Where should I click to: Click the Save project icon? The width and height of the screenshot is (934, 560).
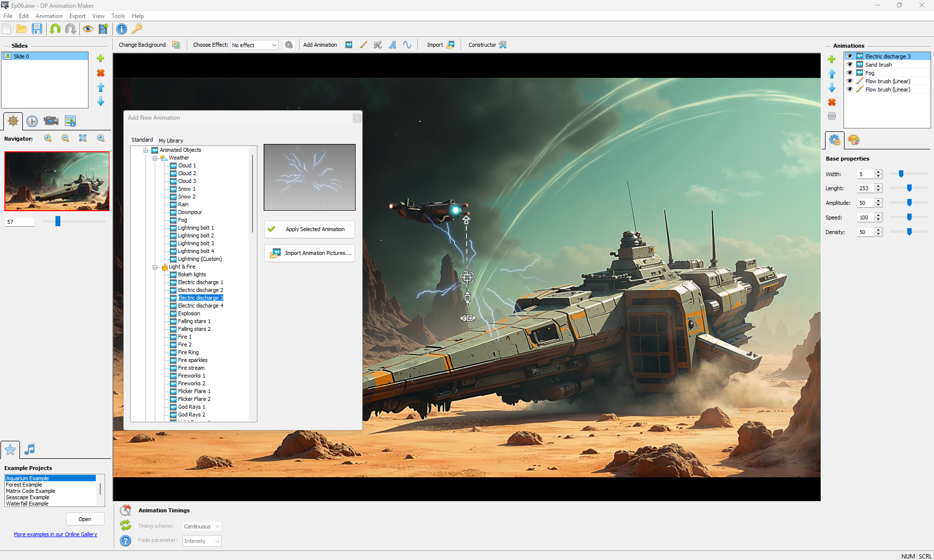pos(37,29)
